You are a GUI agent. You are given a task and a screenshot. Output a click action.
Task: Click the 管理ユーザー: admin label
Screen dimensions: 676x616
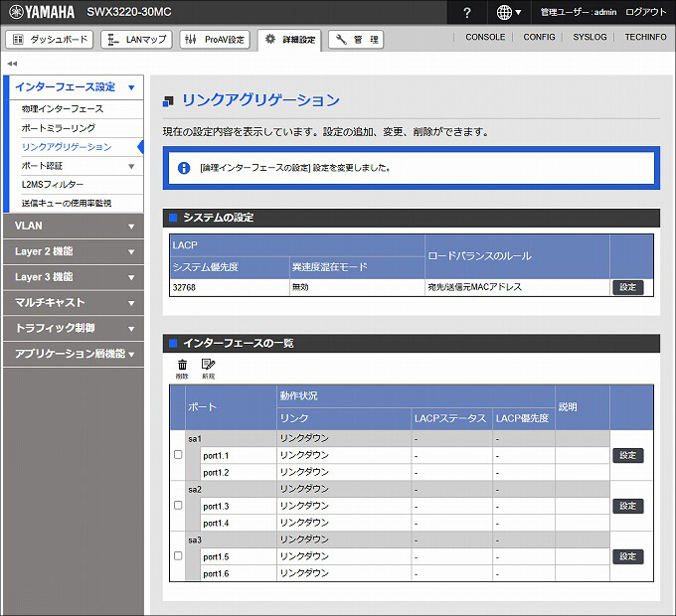coord(579,12)
